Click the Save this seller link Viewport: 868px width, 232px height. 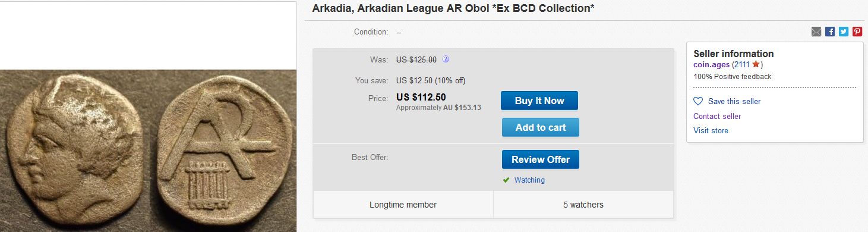point(734,102)
